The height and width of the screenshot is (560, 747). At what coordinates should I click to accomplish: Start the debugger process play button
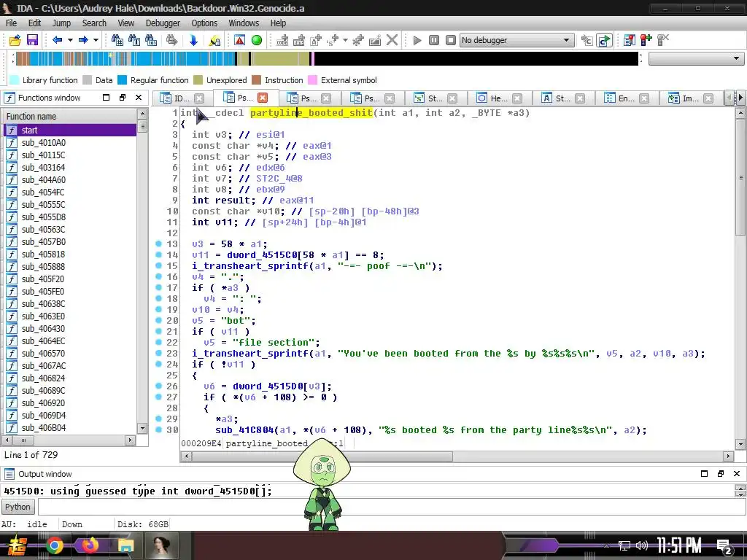tap(417, 41)
